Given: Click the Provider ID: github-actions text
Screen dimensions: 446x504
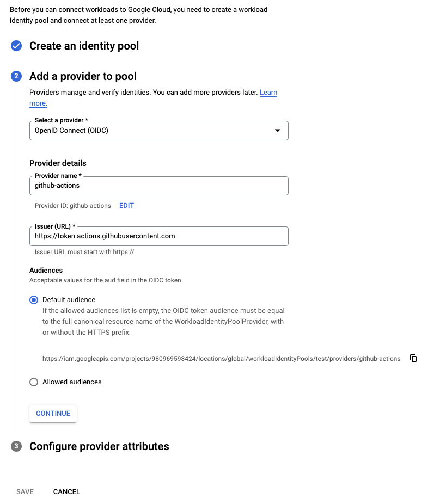Looking at the screenshot, I should 72,206.
